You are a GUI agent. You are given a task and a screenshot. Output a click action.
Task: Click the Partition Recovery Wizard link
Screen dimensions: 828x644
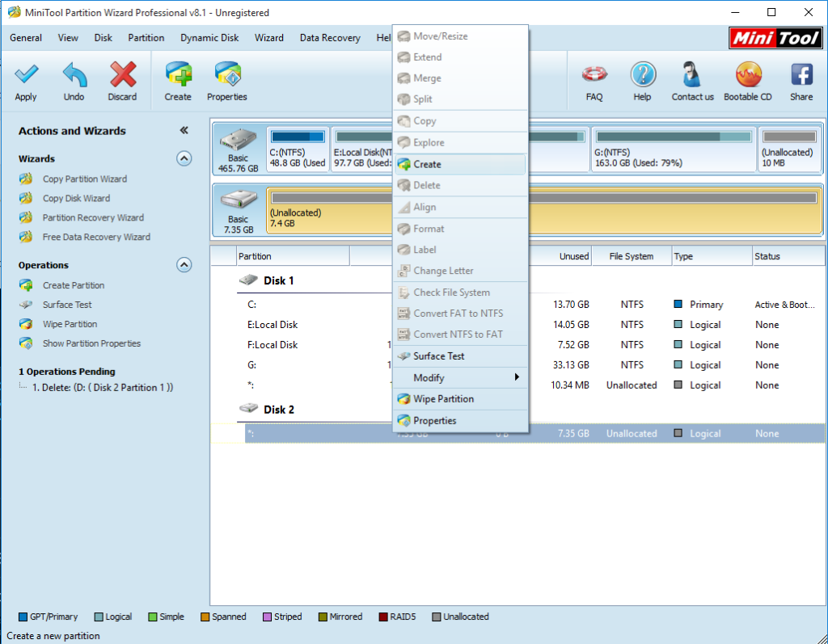pos(93,217)
